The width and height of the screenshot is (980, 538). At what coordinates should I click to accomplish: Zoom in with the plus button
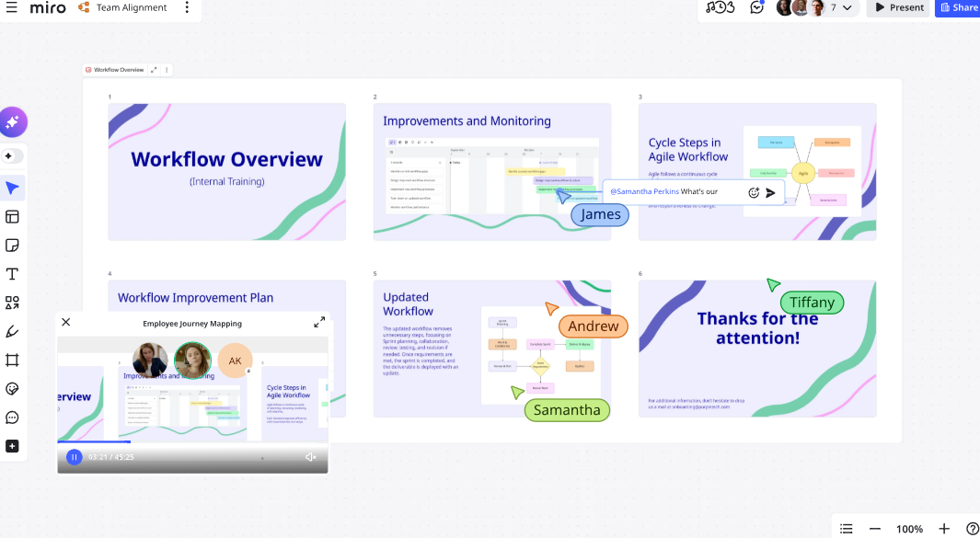pyautogui.click(x=944, y=529)
